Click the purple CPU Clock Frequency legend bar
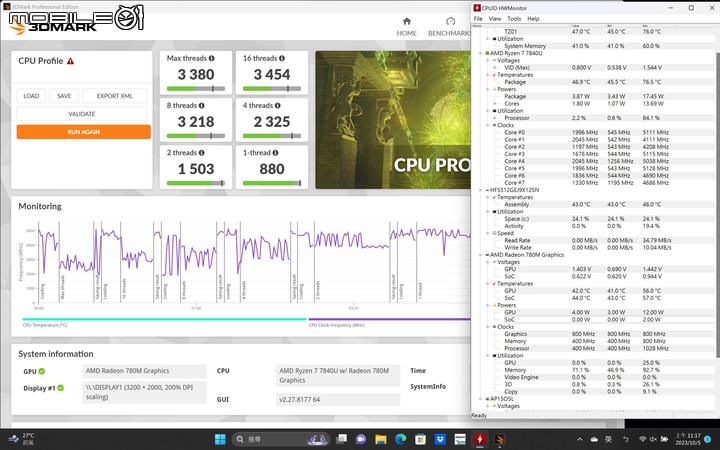 389,319
